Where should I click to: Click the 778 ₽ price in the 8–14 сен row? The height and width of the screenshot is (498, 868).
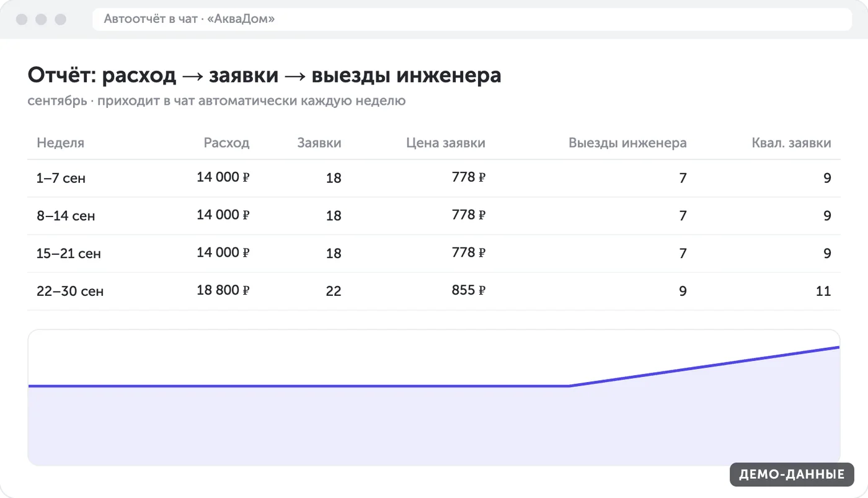point(469,215)
